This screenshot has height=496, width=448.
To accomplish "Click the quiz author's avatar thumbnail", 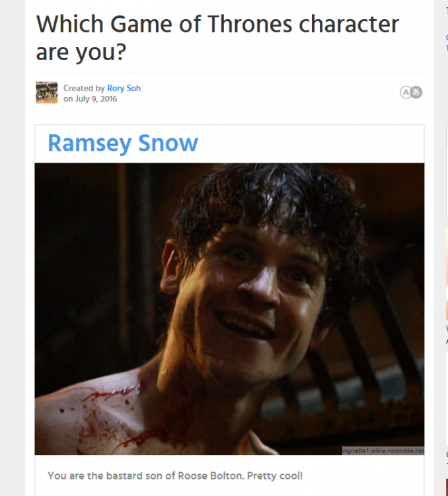I will click(46, 93).
